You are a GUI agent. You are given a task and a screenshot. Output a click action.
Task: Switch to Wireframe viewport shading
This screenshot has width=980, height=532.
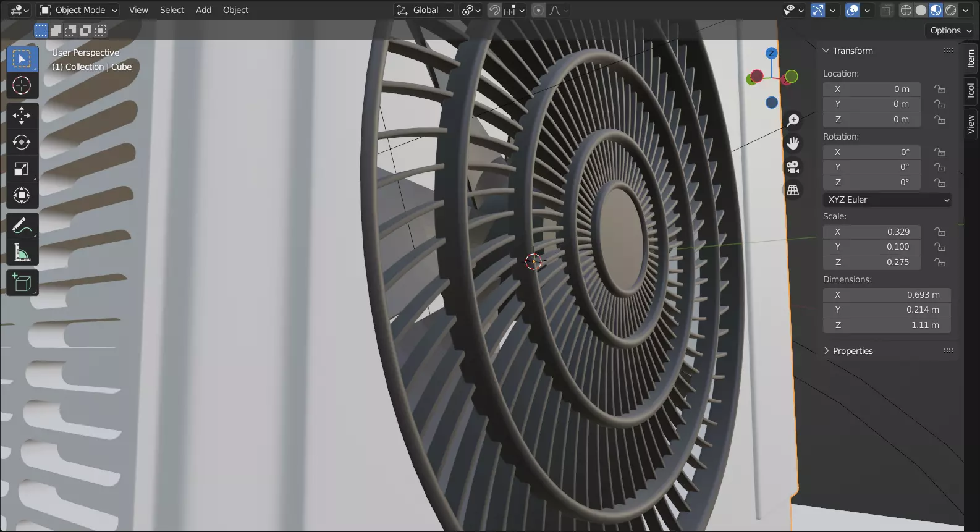coord(906,10)
